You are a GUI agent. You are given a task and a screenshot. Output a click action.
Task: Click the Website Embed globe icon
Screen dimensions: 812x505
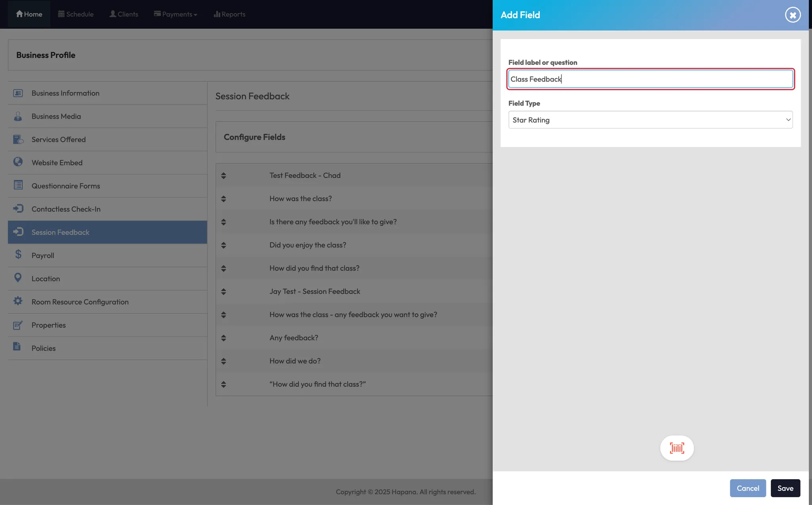click(18, 162)
